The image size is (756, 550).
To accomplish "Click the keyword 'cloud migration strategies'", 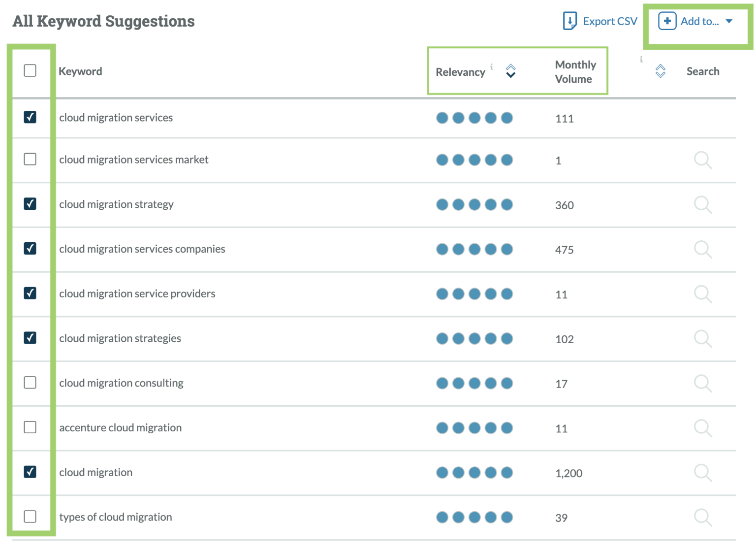I will 120,338.
